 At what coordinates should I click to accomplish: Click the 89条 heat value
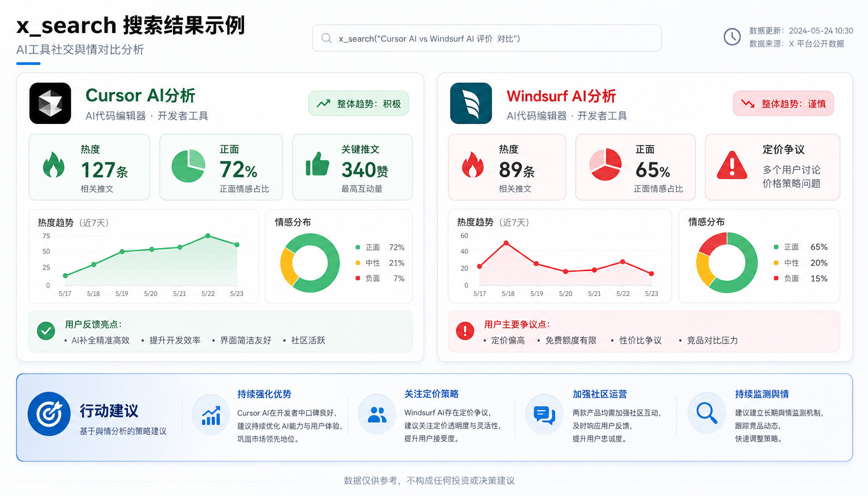(x=517, y=170)
